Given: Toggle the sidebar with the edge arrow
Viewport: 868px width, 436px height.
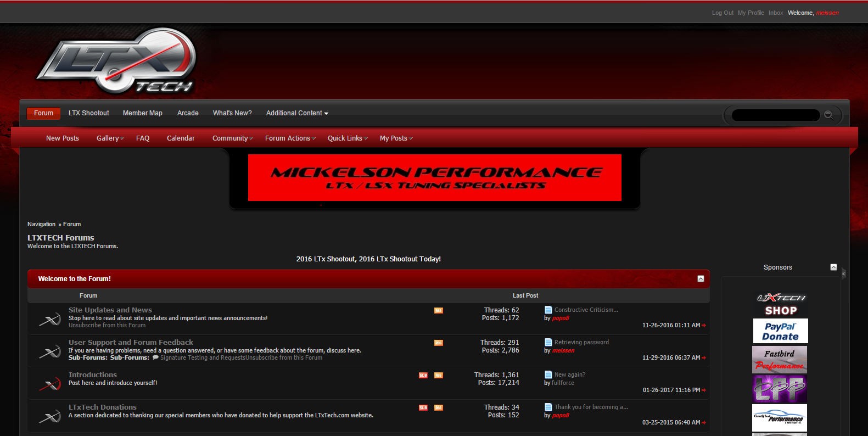Looking at the screenshot, I should pyautogui.click(x=844, y=273).
